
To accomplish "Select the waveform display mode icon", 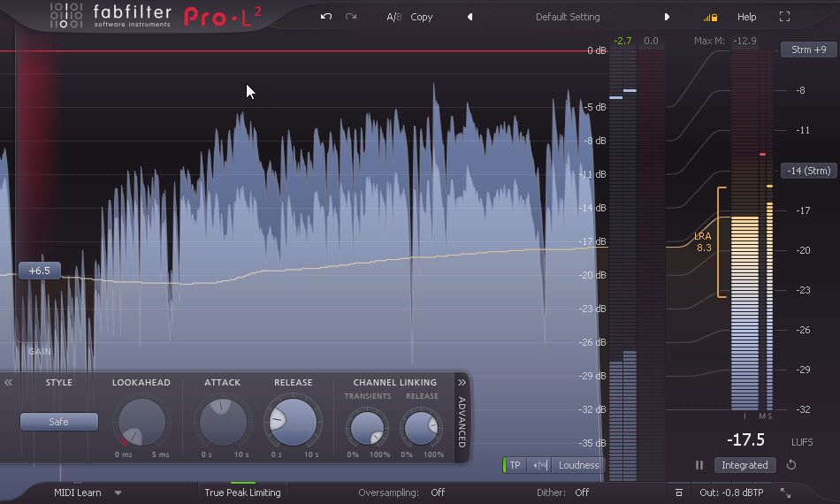I will click(x=539, y=465).
